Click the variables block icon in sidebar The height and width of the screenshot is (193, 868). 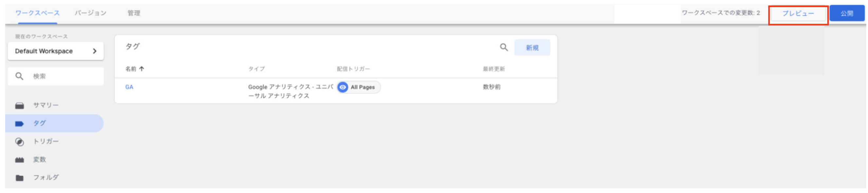click(x=20, y=160)
